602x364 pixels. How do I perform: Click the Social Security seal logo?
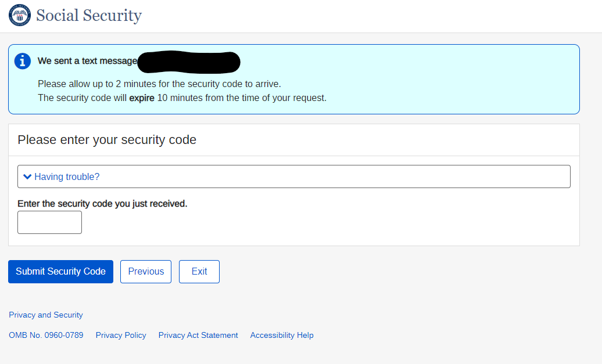coord(20,15)
